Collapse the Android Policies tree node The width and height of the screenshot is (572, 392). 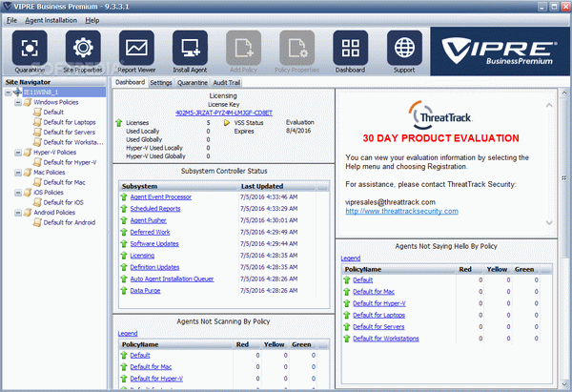click(18, 213)
